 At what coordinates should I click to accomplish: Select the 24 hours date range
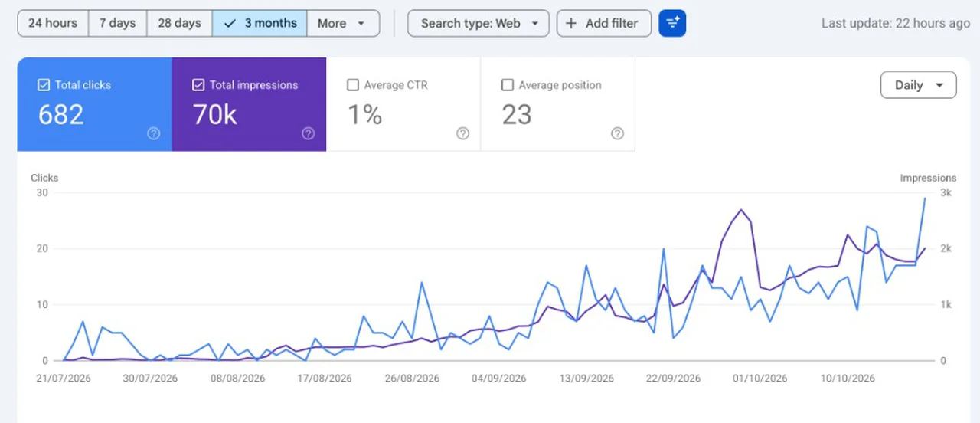(x=53, y=23)
